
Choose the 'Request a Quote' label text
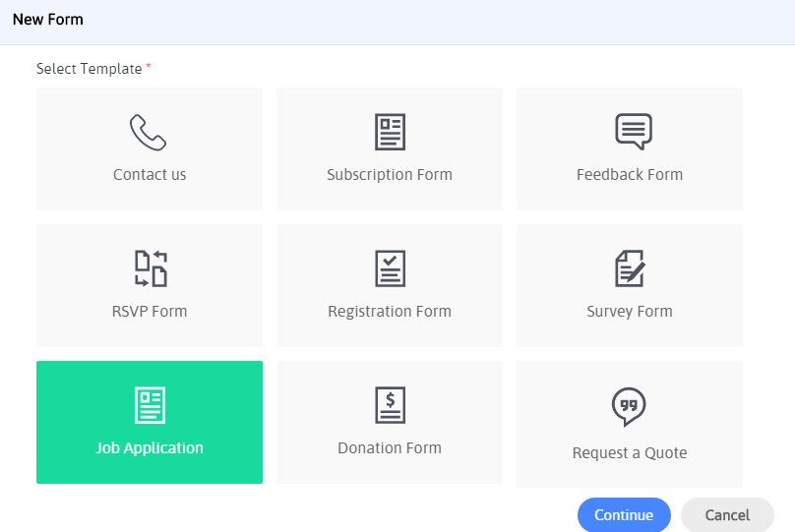click(630, 453)
